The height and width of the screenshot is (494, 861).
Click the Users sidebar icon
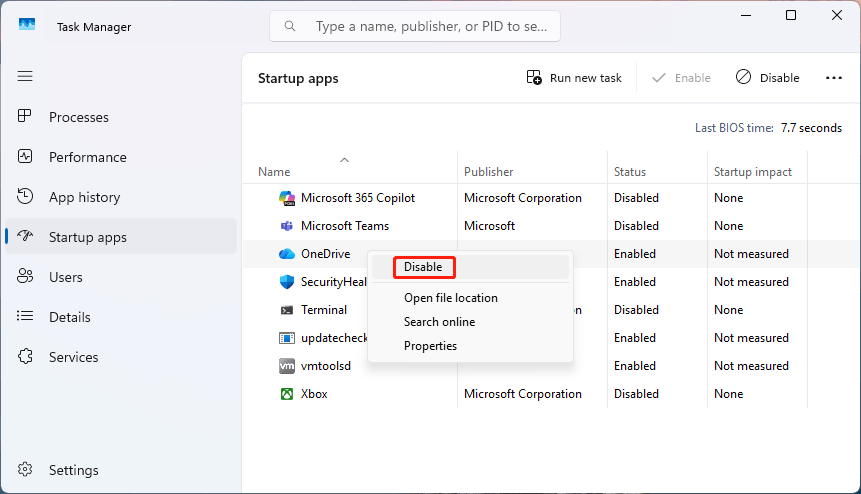tap(25, 276)
